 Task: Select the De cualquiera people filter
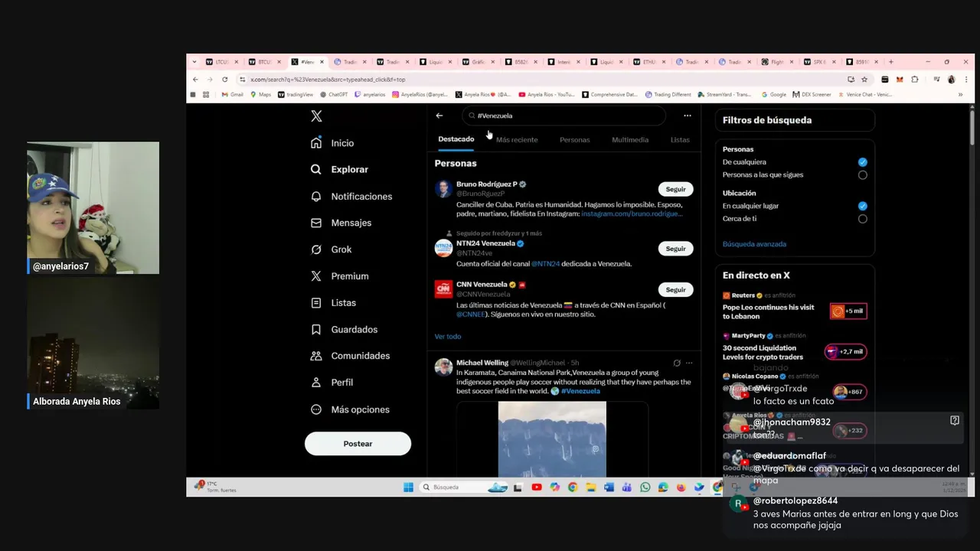click(x=863, y=162)
